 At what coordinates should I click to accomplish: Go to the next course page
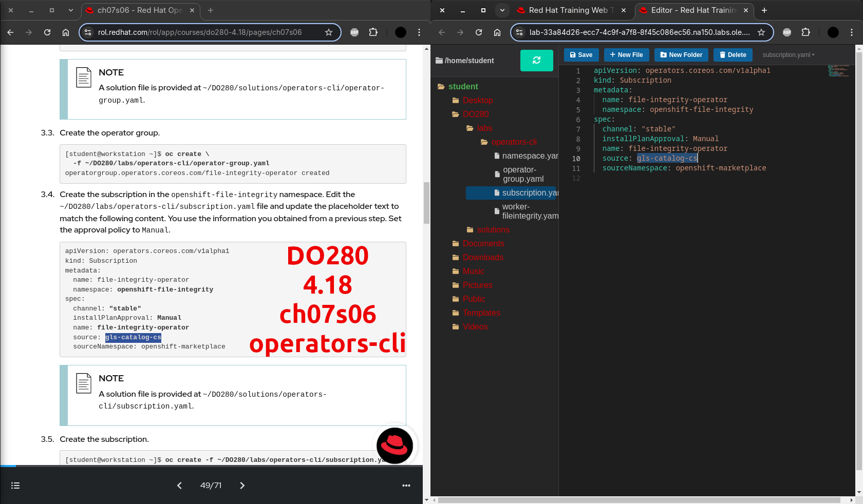[x=242, y=486]
